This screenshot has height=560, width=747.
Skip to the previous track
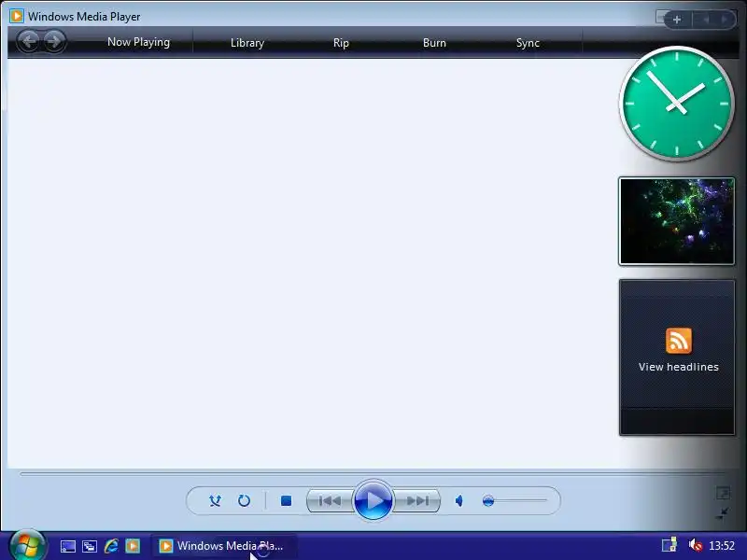[x=330, y=501]
